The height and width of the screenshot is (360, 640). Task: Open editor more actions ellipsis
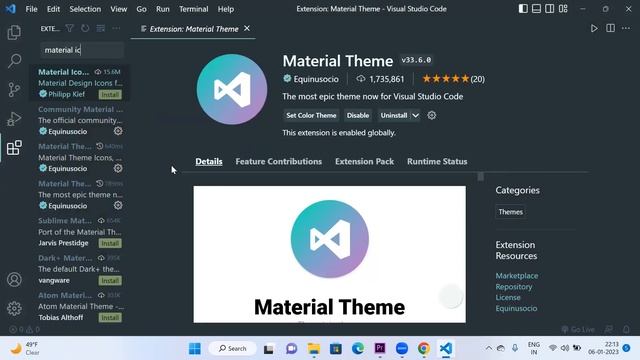coord(626,29)
